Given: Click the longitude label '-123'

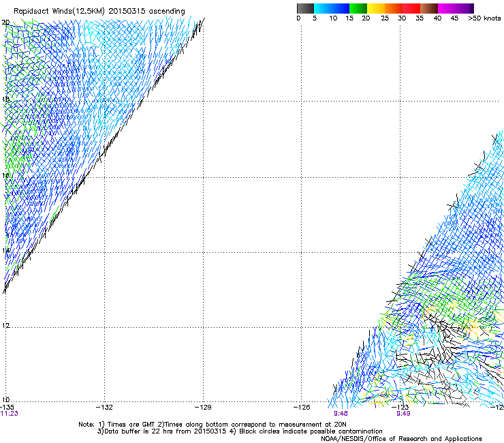Looking at the screenshot, I should click(x=400, y=408).
